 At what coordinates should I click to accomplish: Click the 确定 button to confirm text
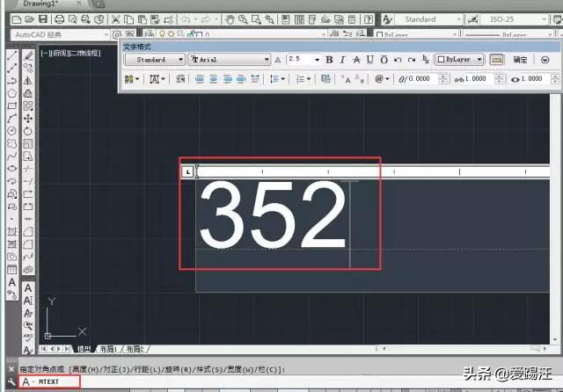click(520, 60)
